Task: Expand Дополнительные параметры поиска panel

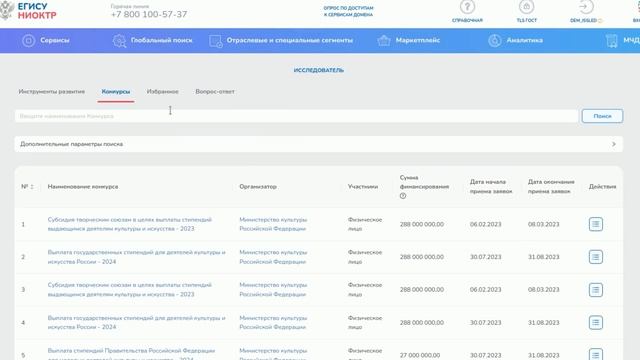Action: coord(318,144)
